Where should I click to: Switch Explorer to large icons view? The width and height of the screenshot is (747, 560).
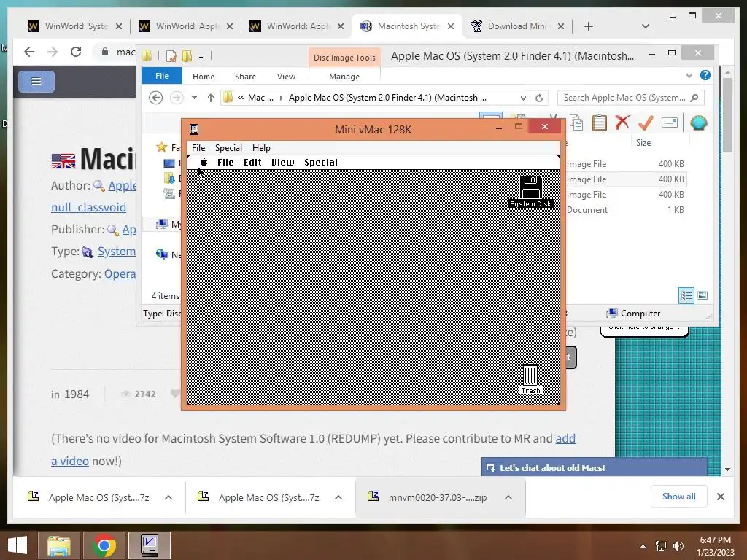coord(703,296)
